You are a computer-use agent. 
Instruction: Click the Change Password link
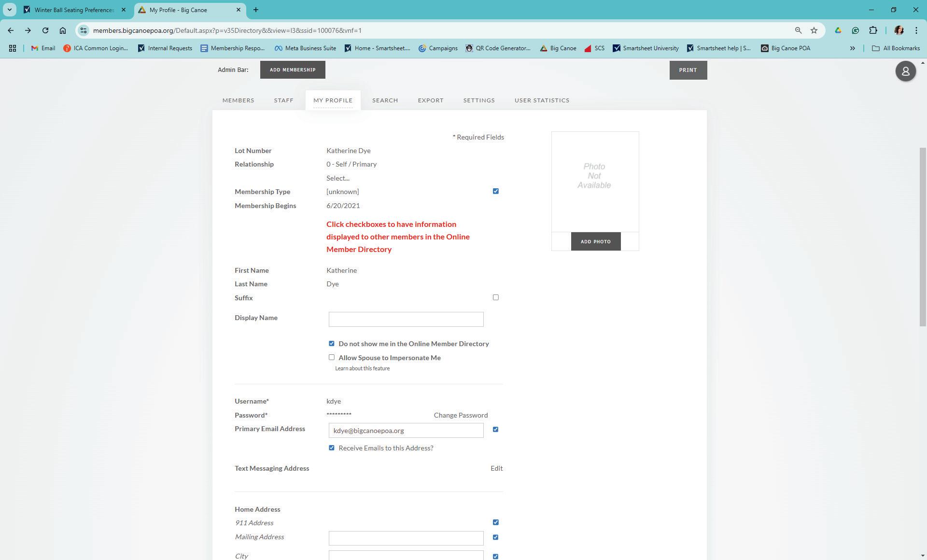pos(460,415)
